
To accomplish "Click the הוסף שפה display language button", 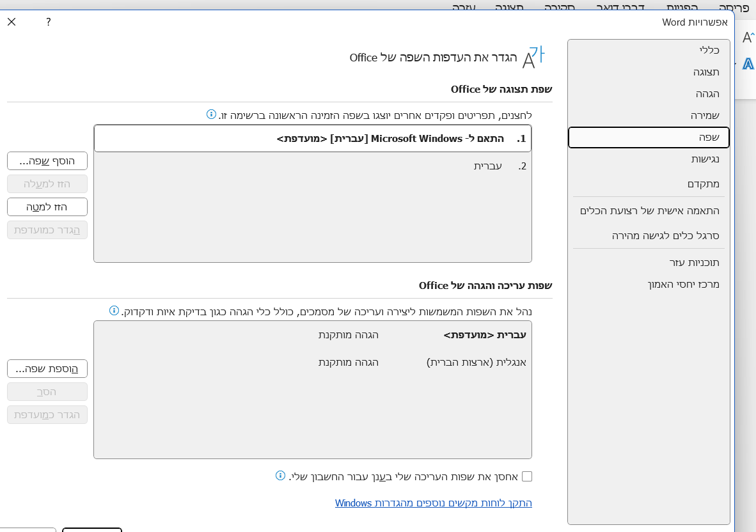I will coord(47,161).
